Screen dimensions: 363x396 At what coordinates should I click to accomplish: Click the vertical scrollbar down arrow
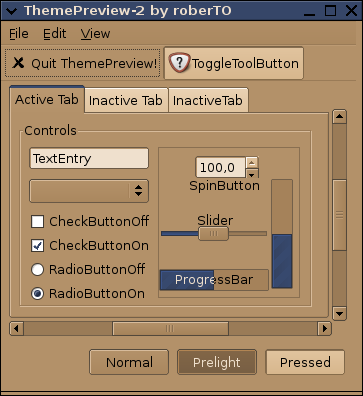[339, 313]
